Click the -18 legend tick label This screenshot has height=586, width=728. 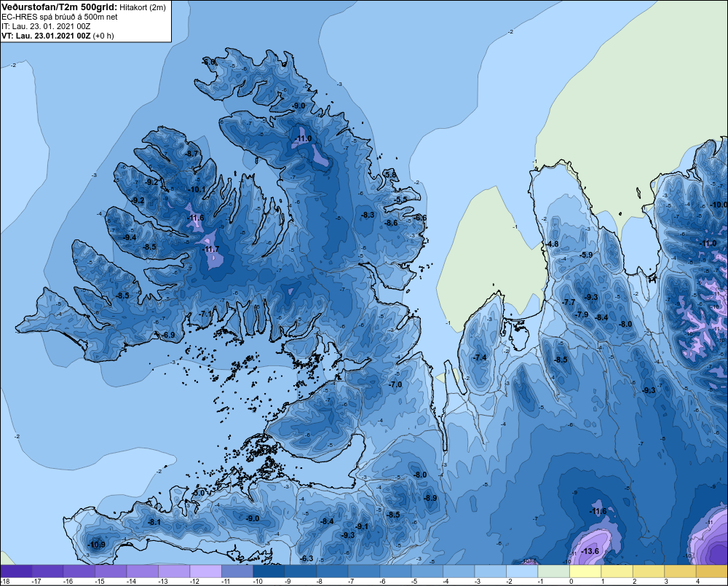(5, 582)
